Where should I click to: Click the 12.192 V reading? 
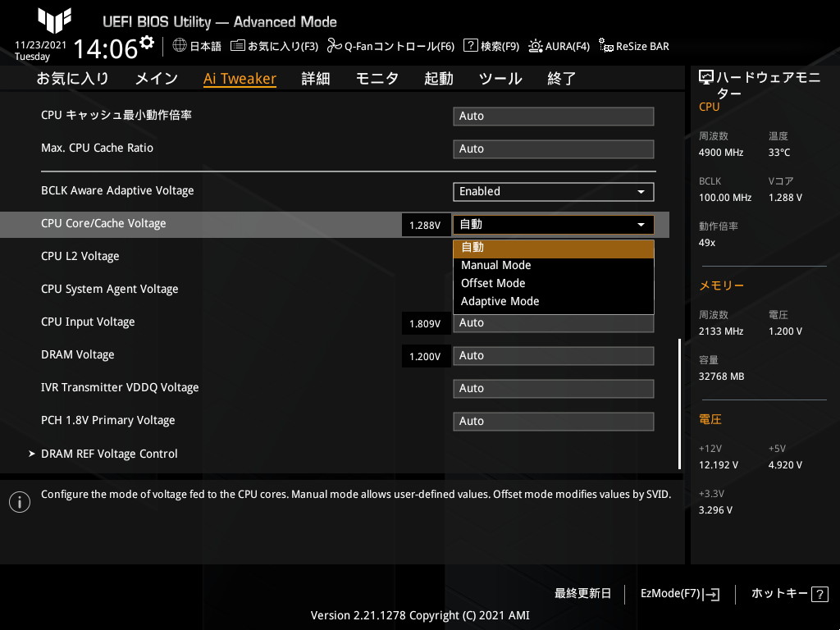(x=718, y=465)
